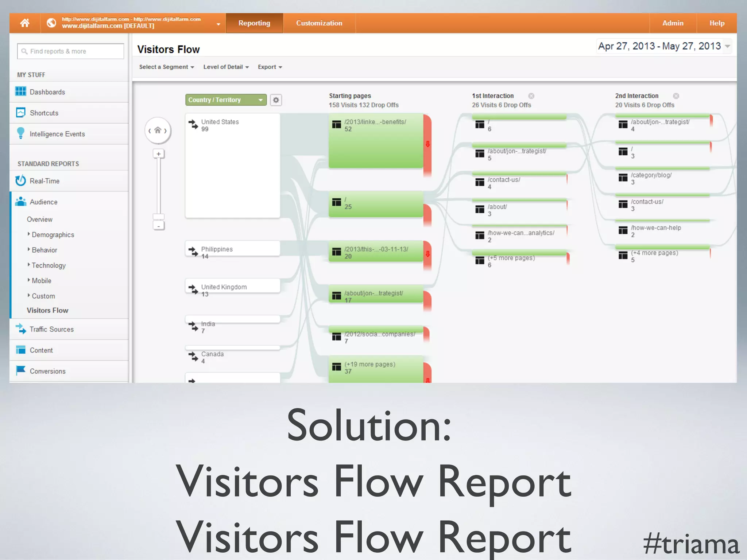747x560 pixels.
Task: Open the Country / Territory dimension dropdown
Action: click(226, 100)
